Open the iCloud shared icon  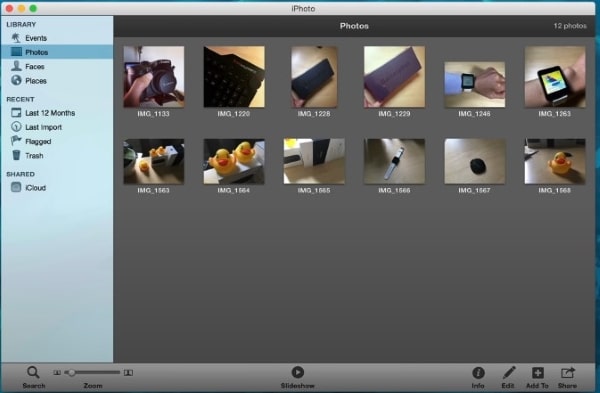tap(16, 187)
